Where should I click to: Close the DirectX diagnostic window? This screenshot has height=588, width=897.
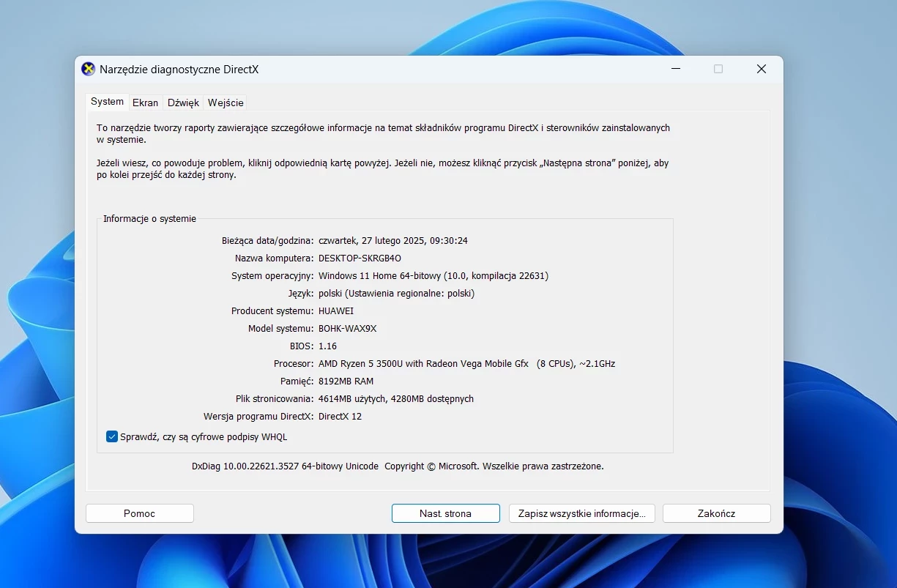pos(762,69)
